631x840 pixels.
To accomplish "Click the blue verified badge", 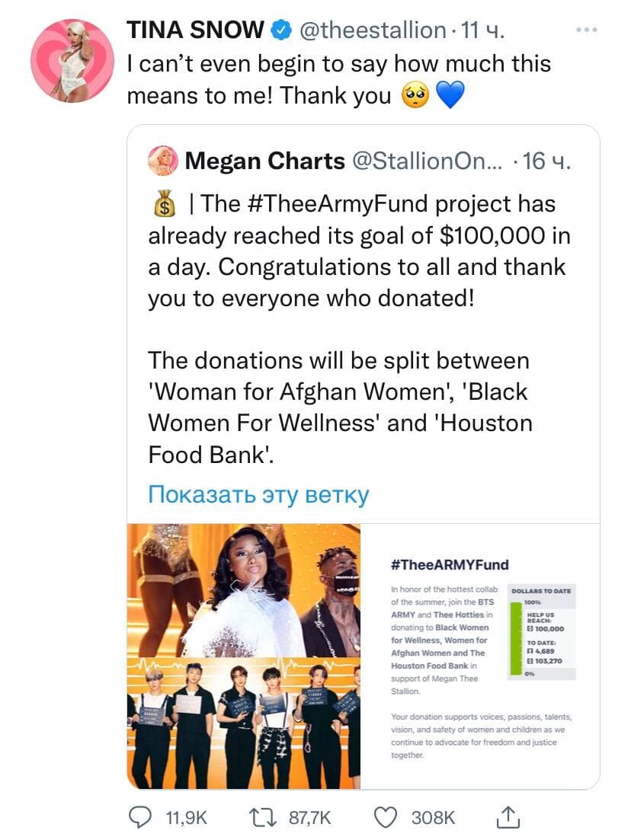I will [280, 30].
